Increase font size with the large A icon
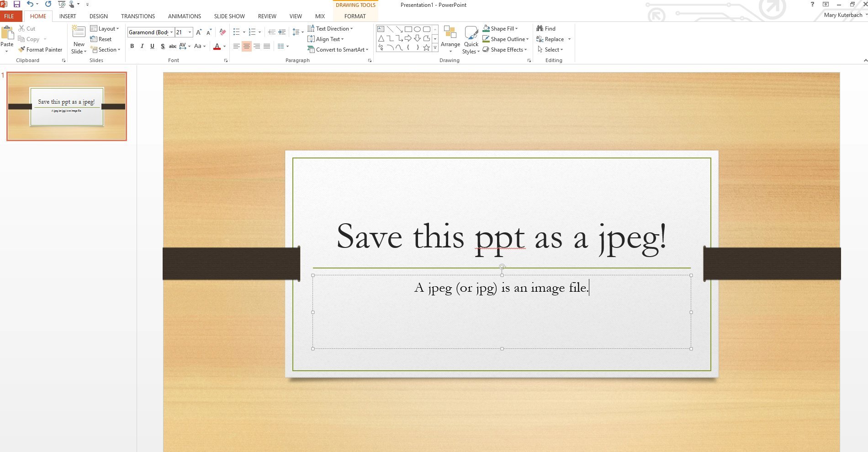Screen dimensions: 868x452 tap(199, 32)
